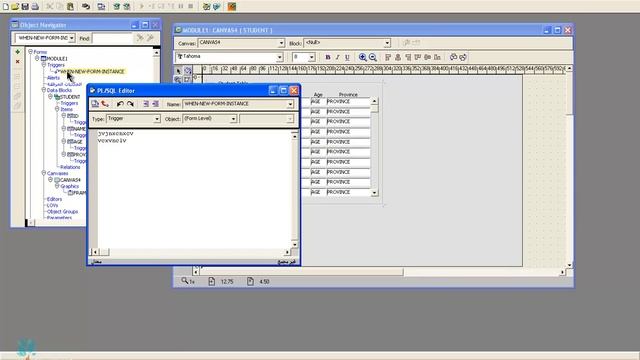The height and width of the screenshot is (360, 640).
Task: Toggle Italic formatting in Layout Editor
Action: coord(338,57)
